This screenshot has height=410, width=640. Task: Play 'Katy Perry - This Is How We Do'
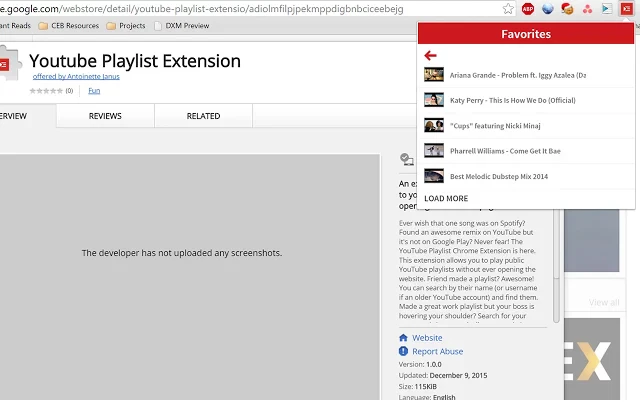tap(513, 100)
